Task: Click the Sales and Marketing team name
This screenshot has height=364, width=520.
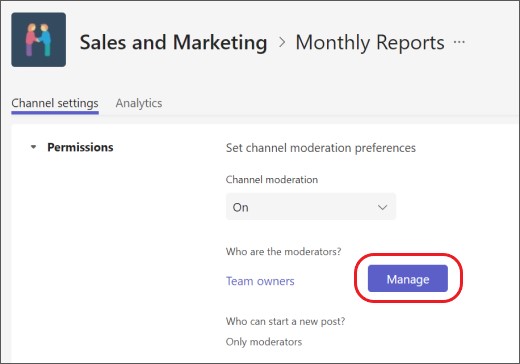Action: (173, 43)
